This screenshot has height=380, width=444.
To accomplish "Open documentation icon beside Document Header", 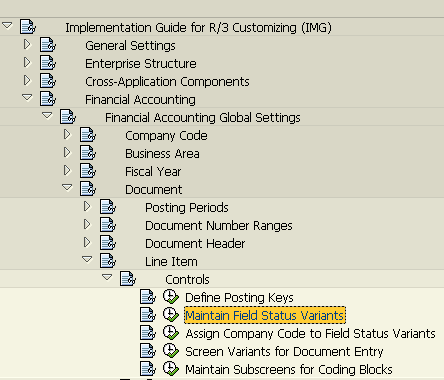I will [x=108, y=243].
